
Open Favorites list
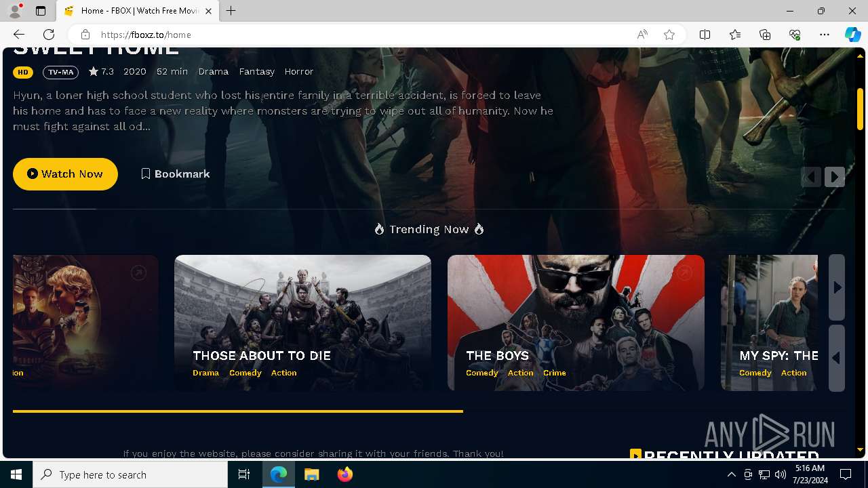[x=735, y=35]
